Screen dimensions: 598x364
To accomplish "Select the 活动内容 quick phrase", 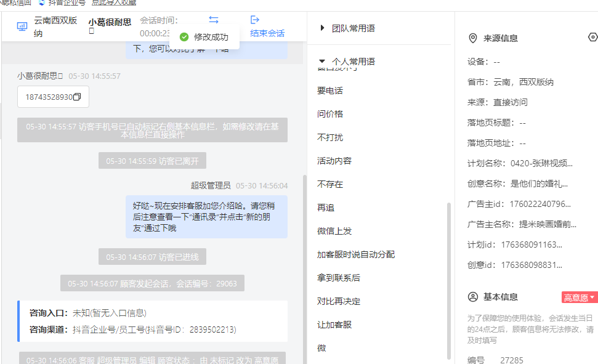I will point(334,161).
